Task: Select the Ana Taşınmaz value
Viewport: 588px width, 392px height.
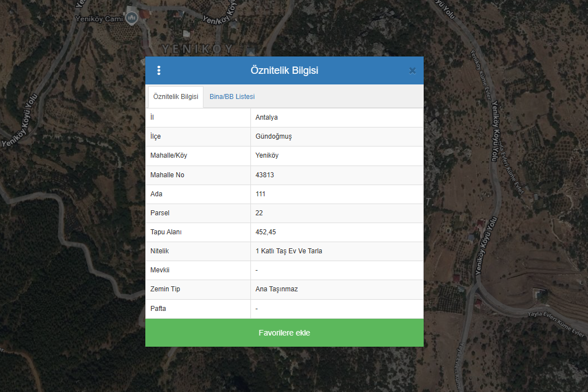Action: [x=277, y=289]
